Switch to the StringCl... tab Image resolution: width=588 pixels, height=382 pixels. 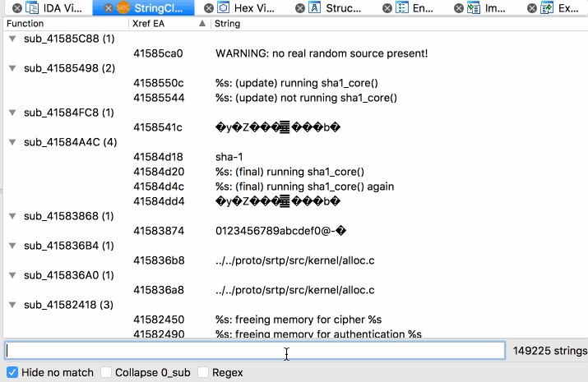[x=158, y=8]
